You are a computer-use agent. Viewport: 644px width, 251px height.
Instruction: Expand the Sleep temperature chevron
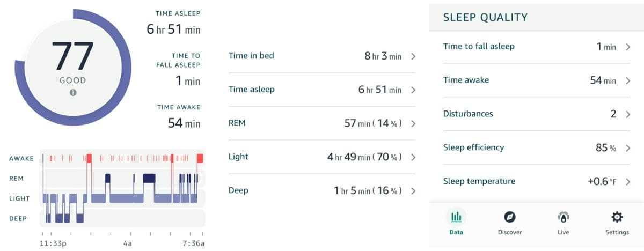point(628,181)
